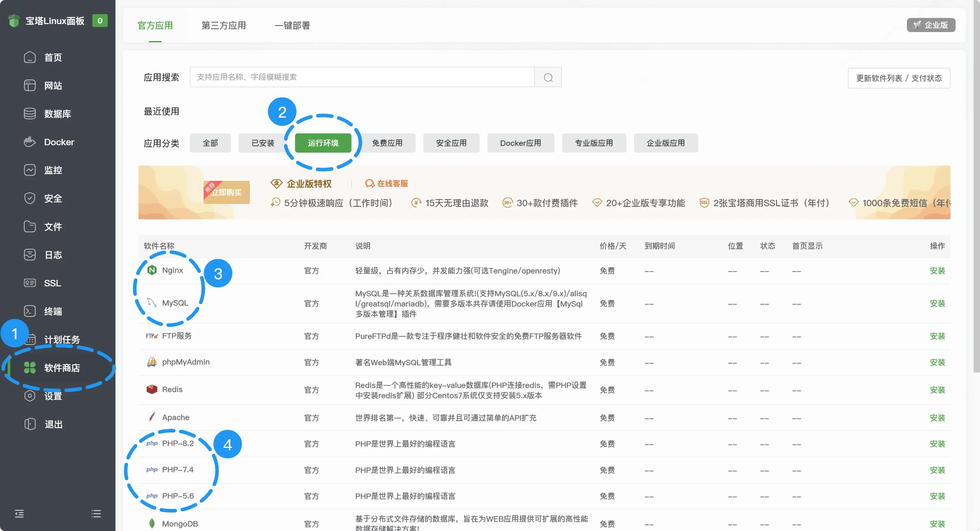The width and height of the screenshot is (980, 531).
Task: Click the MongoDB software name
Action: (x=180, y=524)
